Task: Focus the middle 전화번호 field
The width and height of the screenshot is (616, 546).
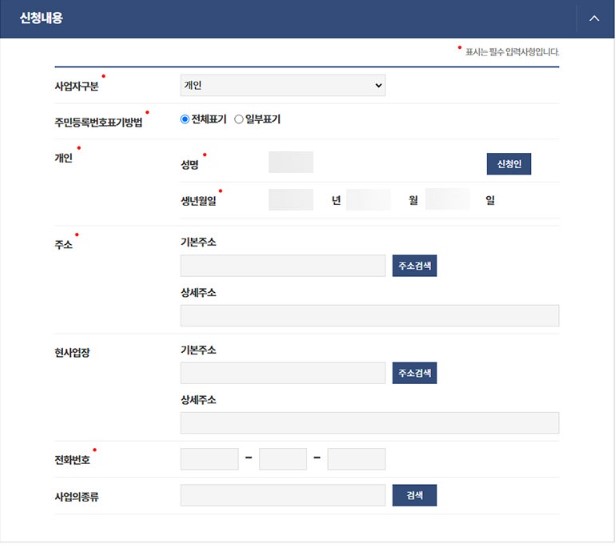Action: (283, 459)
